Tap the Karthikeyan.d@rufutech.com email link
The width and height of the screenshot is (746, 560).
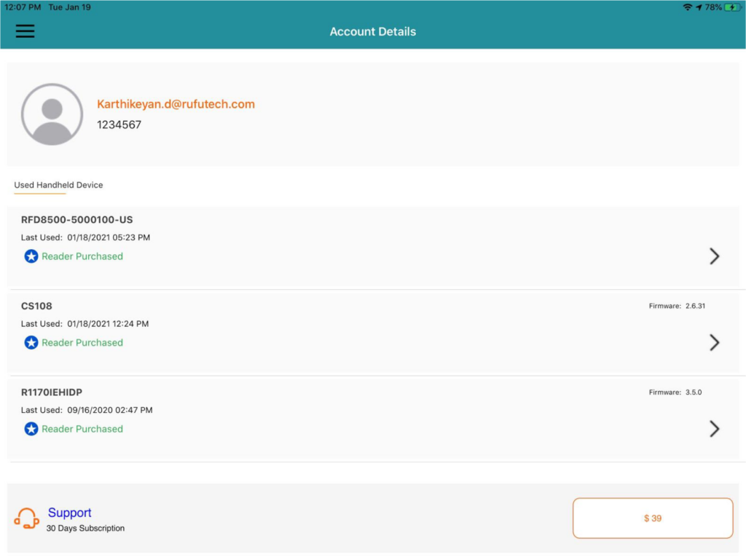176,104
